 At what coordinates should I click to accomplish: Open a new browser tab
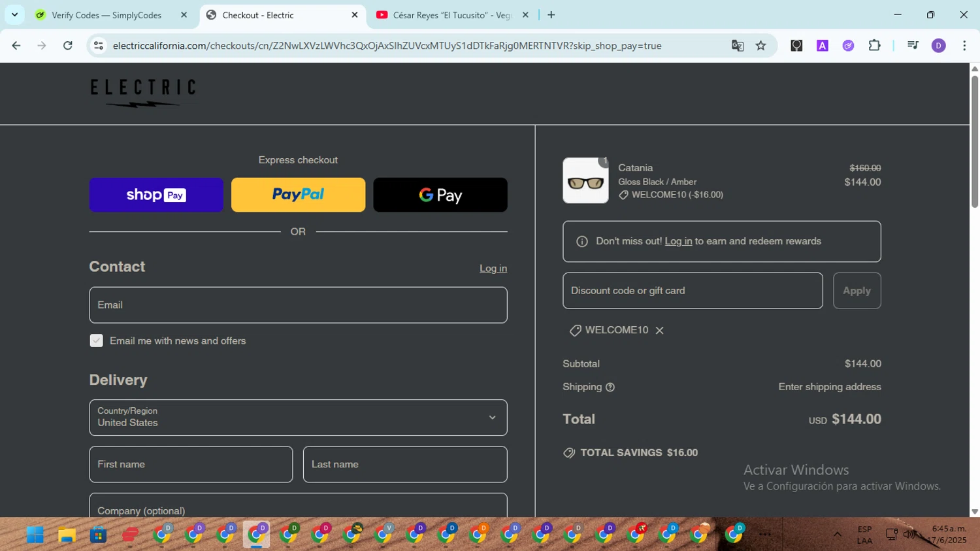(551, 15)
